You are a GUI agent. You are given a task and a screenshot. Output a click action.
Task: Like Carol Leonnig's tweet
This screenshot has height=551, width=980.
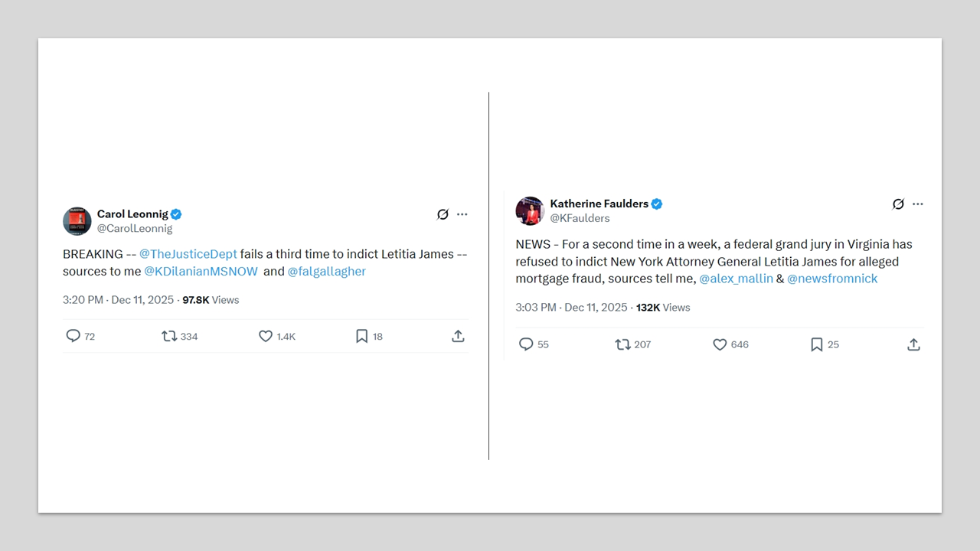(x=266, y=336)
